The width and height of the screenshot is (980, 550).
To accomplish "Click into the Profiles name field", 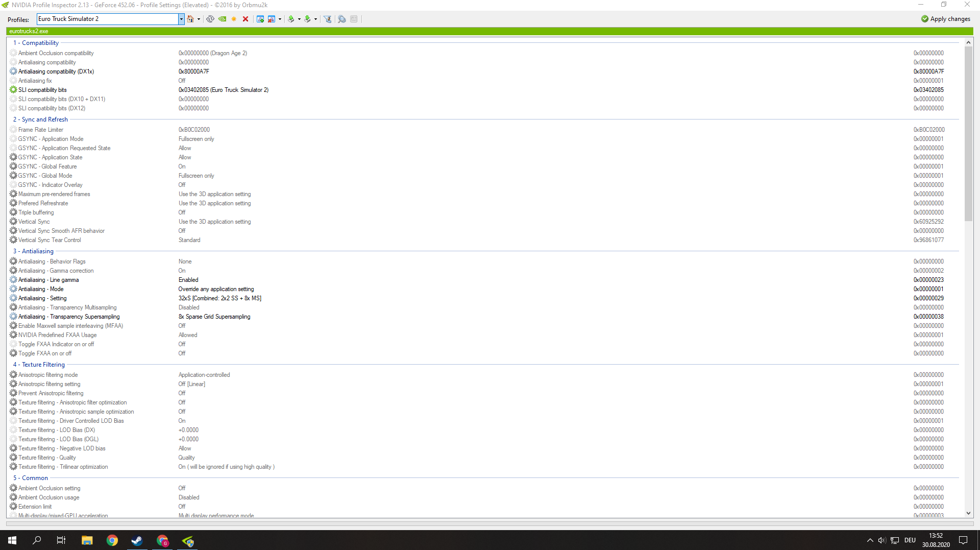I will coord(108,19).
